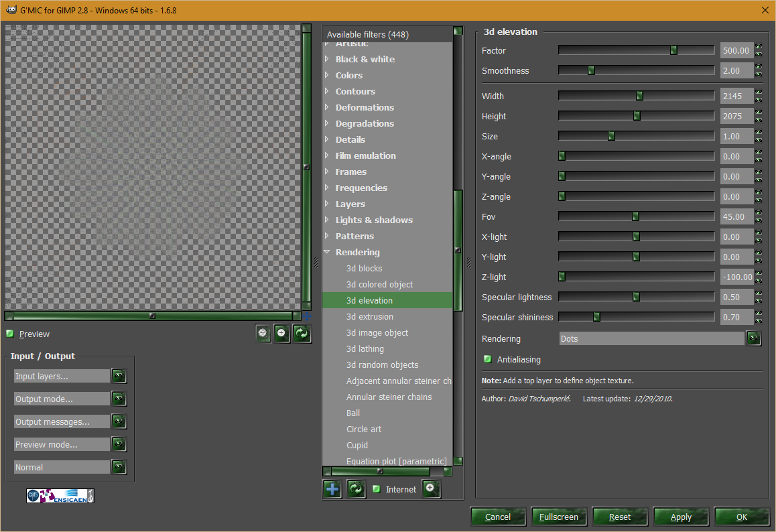The width and height of the screenshot is (776, 532).
Task: Toggle the Internet updates checkbox
Action: (376, 489)
